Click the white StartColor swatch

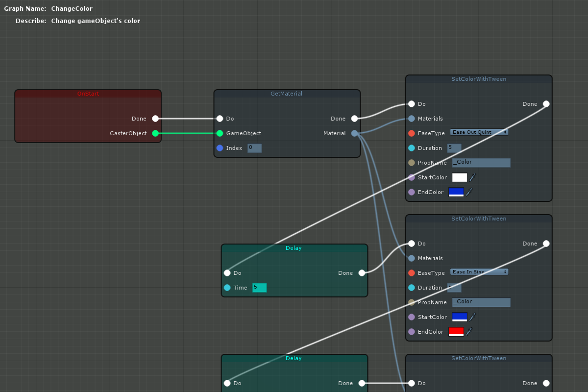pos(459,177)
